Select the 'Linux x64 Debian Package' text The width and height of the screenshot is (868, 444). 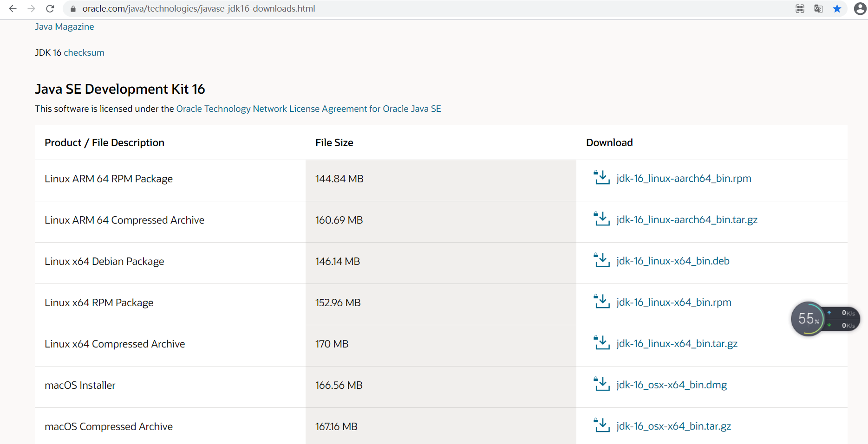104,261
